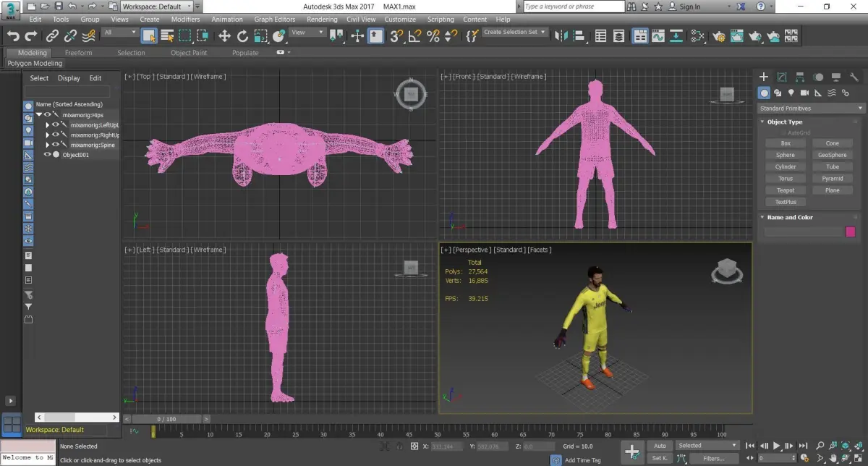The height and width of the screenshot is (466, 868).
Task: Open the View reference coordinate dropdown
Action: coord(307,33)
